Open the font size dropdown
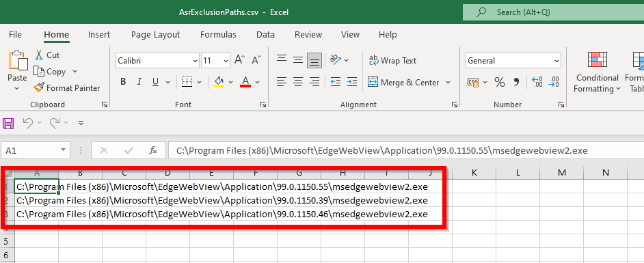644x263 pixels. (226, 61)
